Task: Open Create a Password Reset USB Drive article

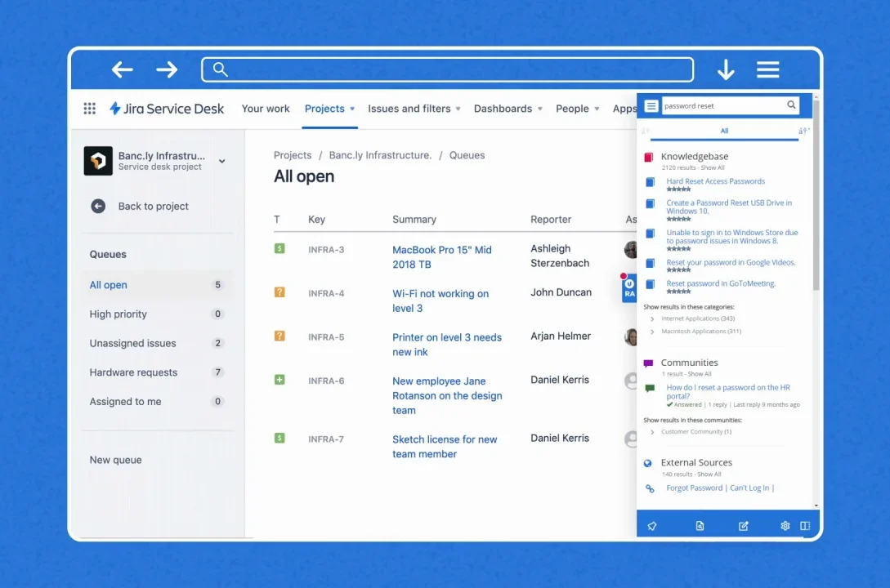Action: (729, 207)
